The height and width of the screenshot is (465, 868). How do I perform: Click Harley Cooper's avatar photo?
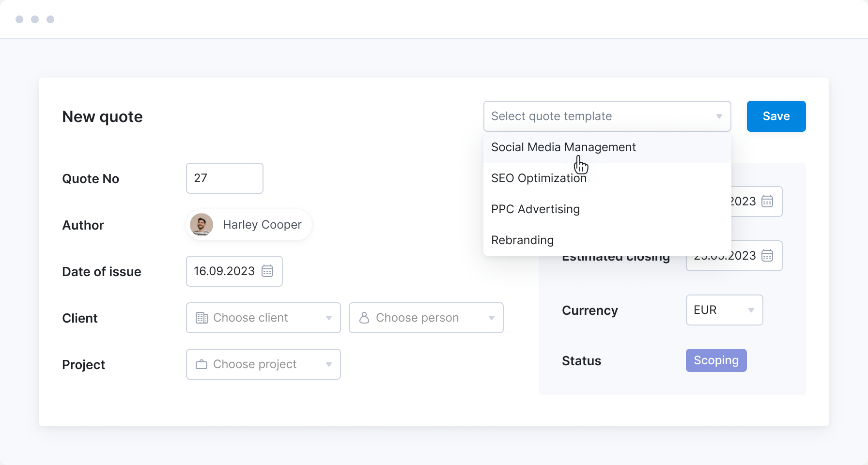pyautogui.click(x=201, y=225)
